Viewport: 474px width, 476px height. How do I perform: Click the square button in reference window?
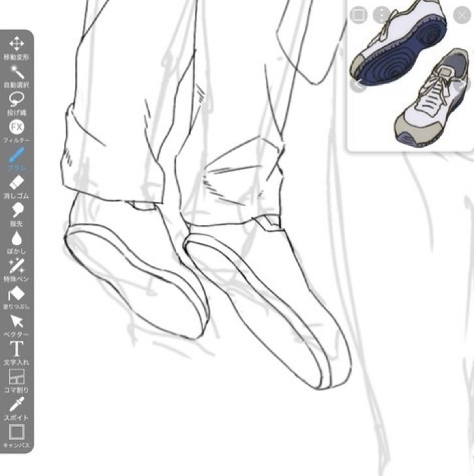click(x=358, y=15)
